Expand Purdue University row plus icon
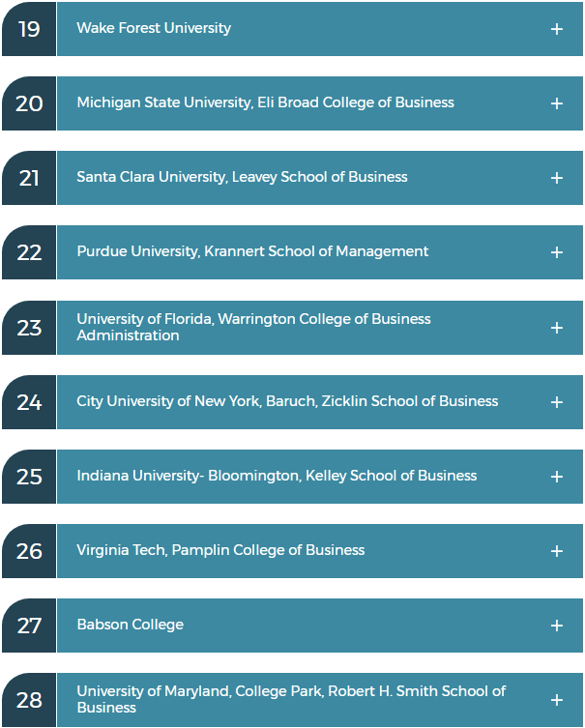The image size is (585, 728). tap(556, 252)
